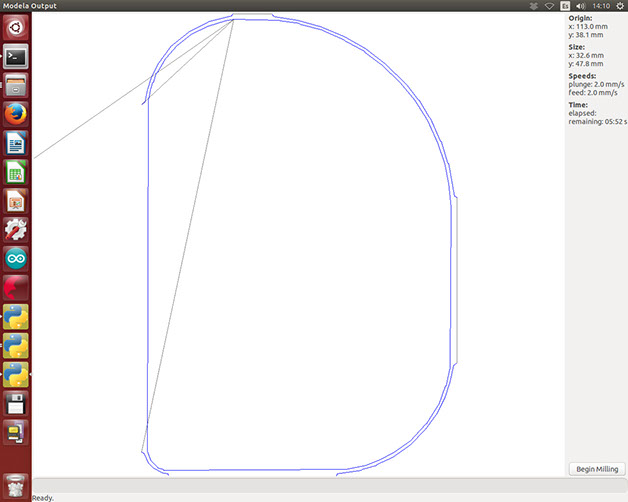Open the Wi-Fi network indicator
Viewport: 628px width, 502px height.
[x=549, y=6]
